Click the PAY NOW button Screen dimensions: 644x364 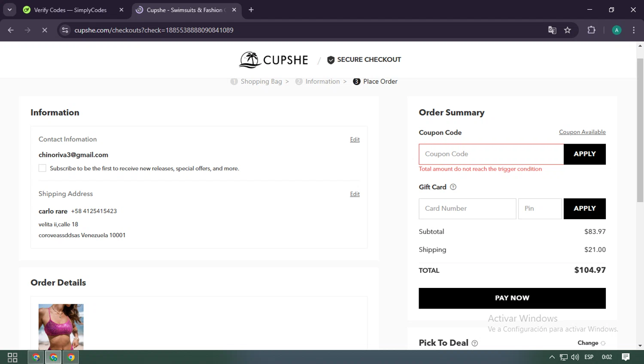(512, 298)
